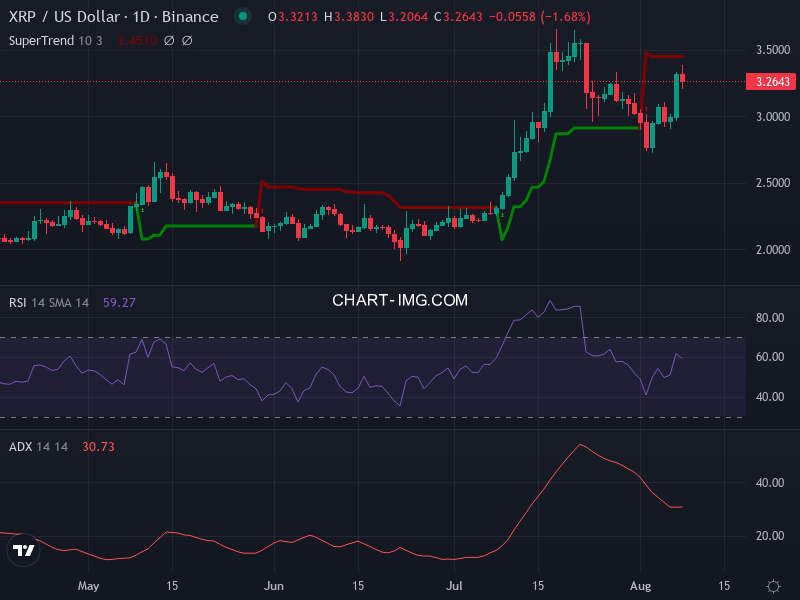Image resolution: width=800 pixels, height=600 pixels.
Task: Click the RSI 40.00 axis label
Action: [x=770, y=397]
